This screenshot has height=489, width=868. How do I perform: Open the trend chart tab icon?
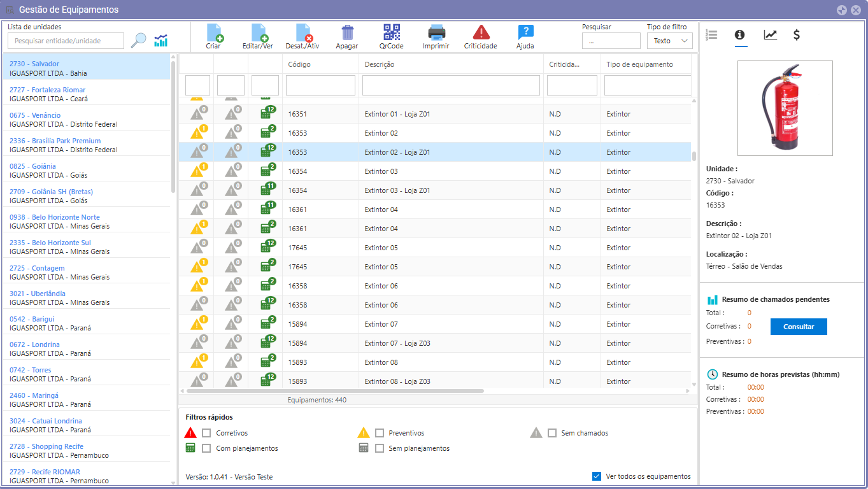coord(771,35)
